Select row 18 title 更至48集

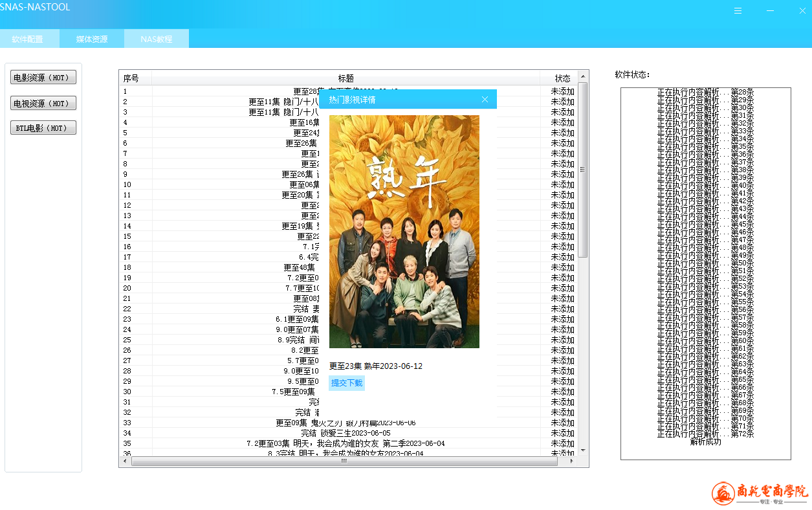tap(300, 267)
